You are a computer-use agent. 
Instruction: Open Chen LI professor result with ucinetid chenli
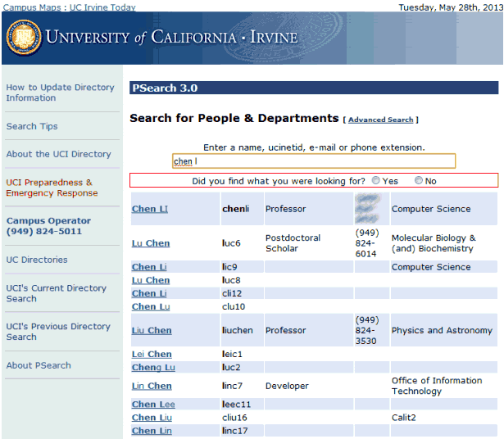pos(150,209)
